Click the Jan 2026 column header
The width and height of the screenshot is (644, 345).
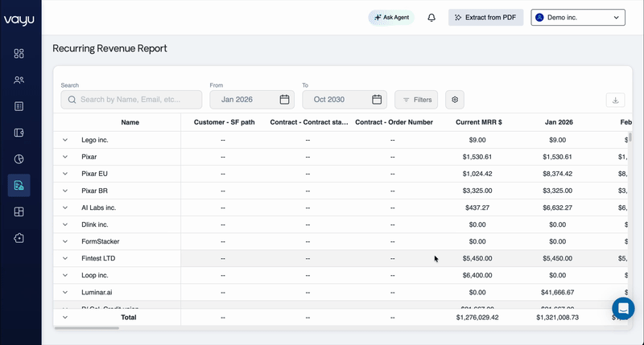coord(559,122)
